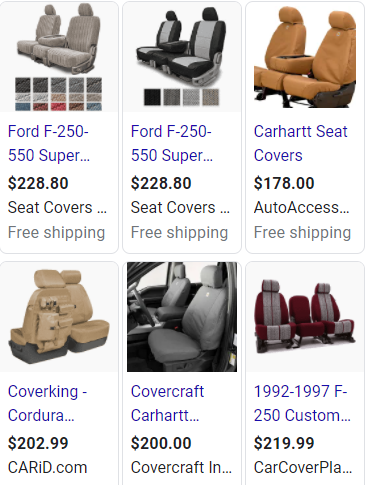
Task: Select the $178.00 Carhartt price
Action: pyautogui.click(x=284, y=183)
